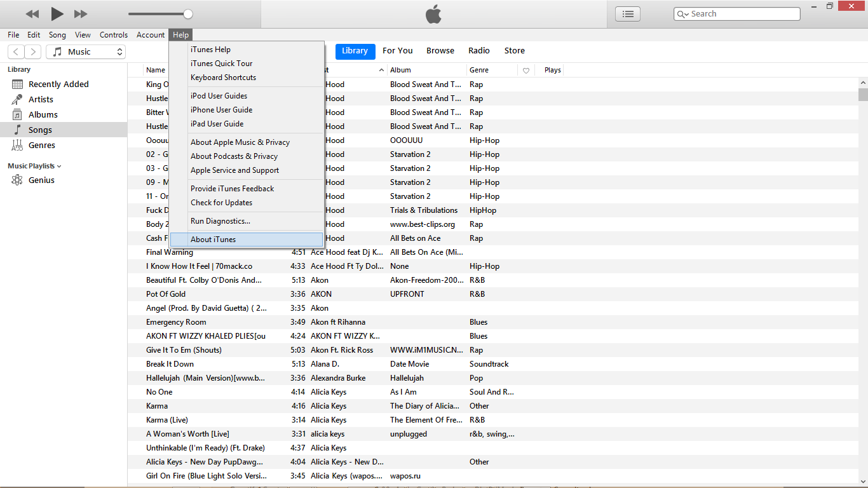Select the song Final Warning
Viewport: 868px width, 488px height.
(x=170, y=252)
